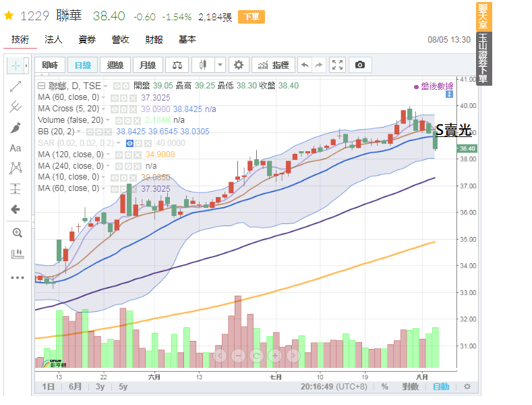The height and width of the screenshot is (405, 532).
Task: Remove the Volume (false, 20) indicator
Action: (137, 121)
